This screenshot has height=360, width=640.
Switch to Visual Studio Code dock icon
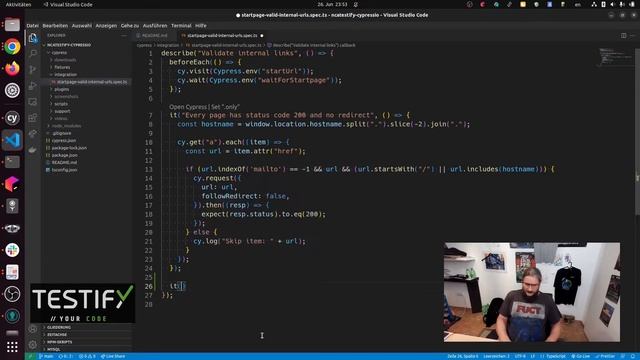coord(12,140)
